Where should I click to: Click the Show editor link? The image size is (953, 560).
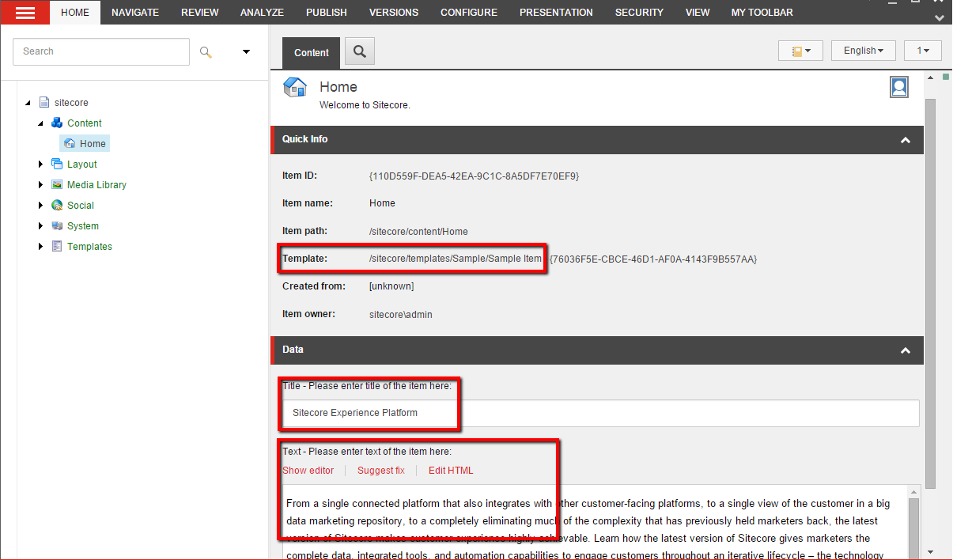(308, 470)
